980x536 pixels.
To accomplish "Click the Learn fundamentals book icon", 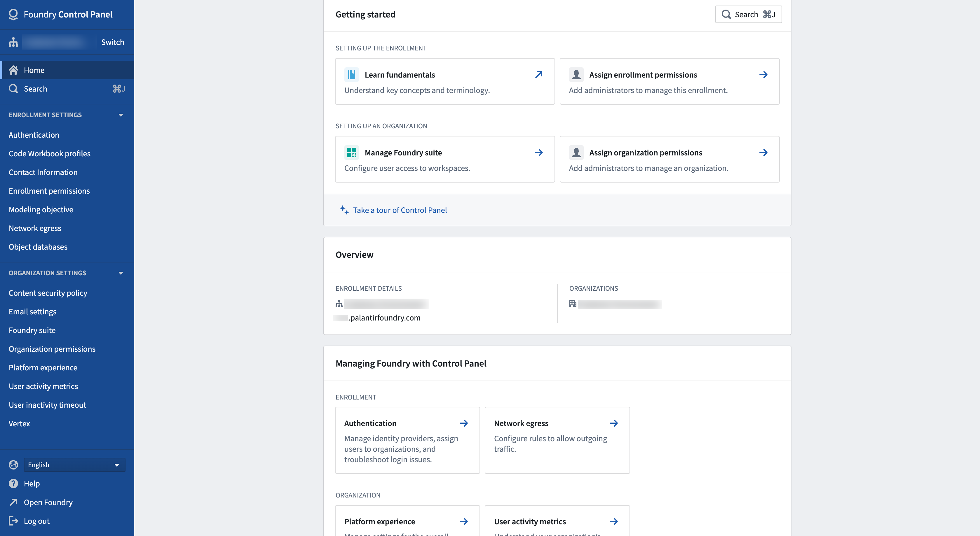I will (351, 74).
